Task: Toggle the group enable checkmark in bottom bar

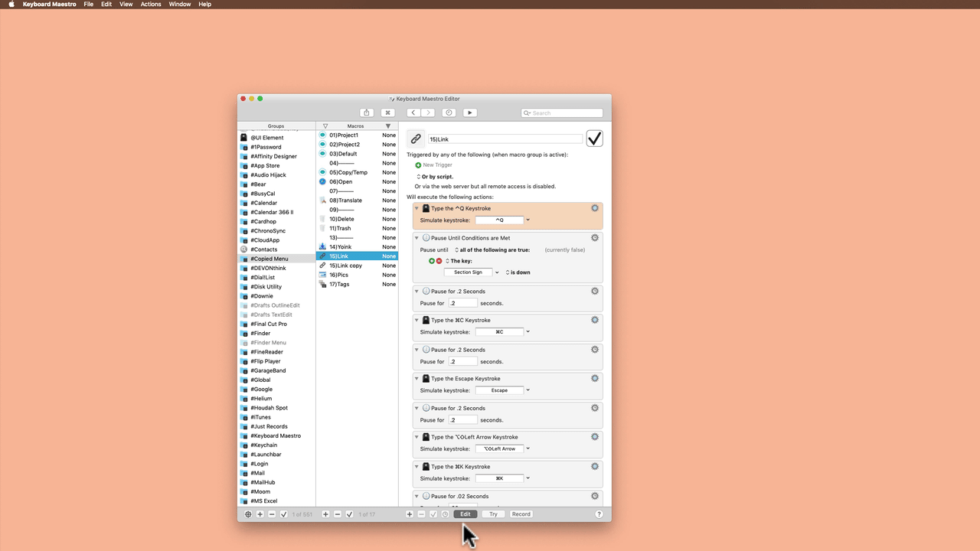Action: pos(284,514)
